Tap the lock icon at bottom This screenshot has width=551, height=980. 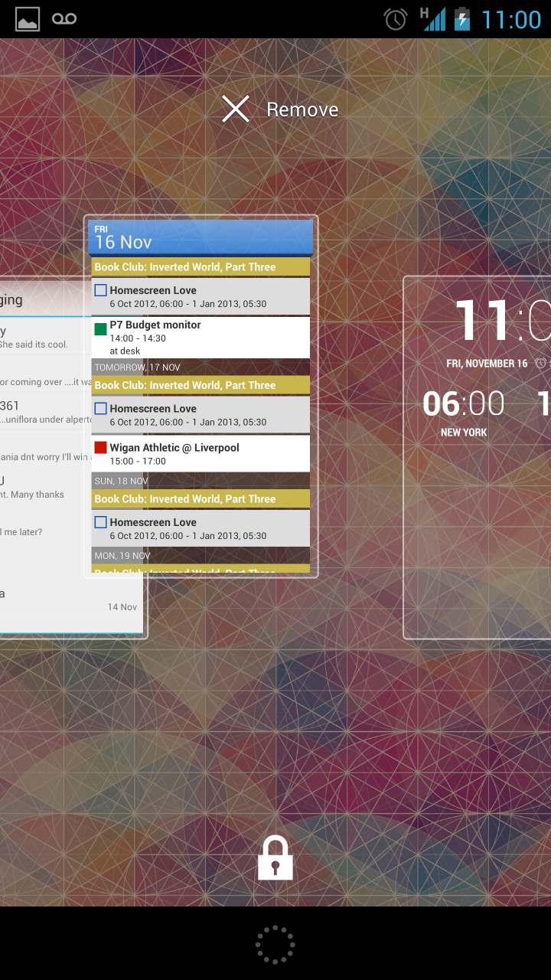[x=275, y=857]
